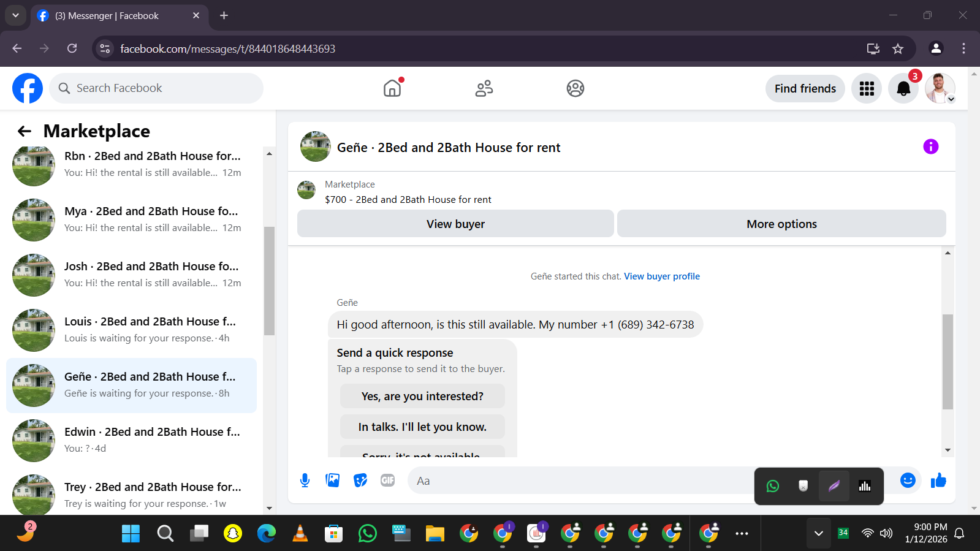Open the Home feed icon
980x551 pixels.
[392, 88]
